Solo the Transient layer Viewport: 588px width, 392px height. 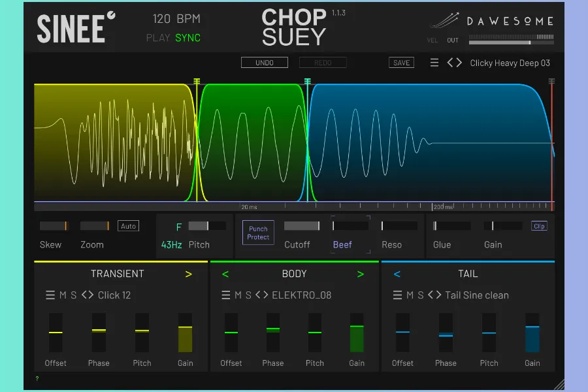tap(73, 295)
